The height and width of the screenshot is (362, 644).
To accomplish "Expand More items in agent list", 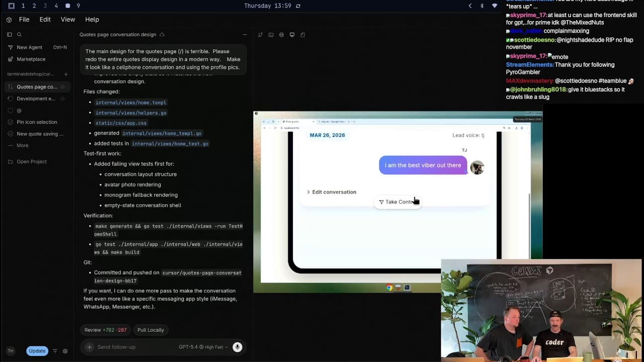I will [22, 145].
